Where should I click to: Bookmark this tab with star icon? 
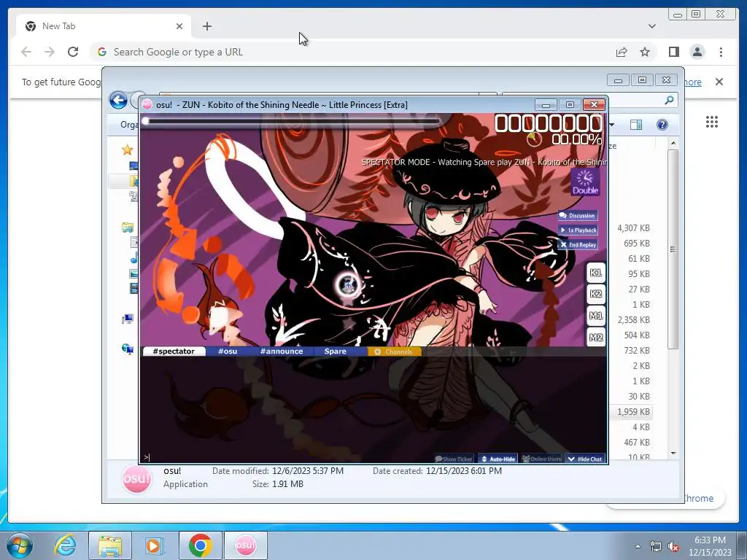click(x=645, y=52)
